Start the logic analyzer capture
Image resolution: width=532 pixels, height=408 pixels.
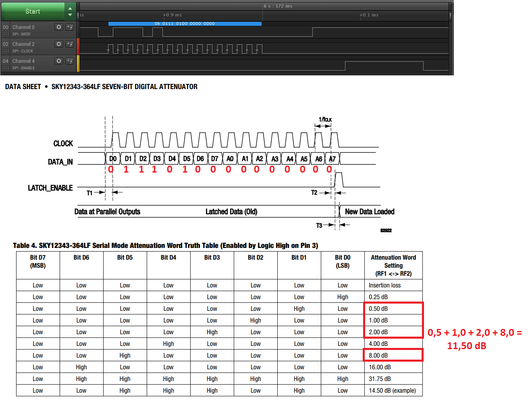click(33, 11)
